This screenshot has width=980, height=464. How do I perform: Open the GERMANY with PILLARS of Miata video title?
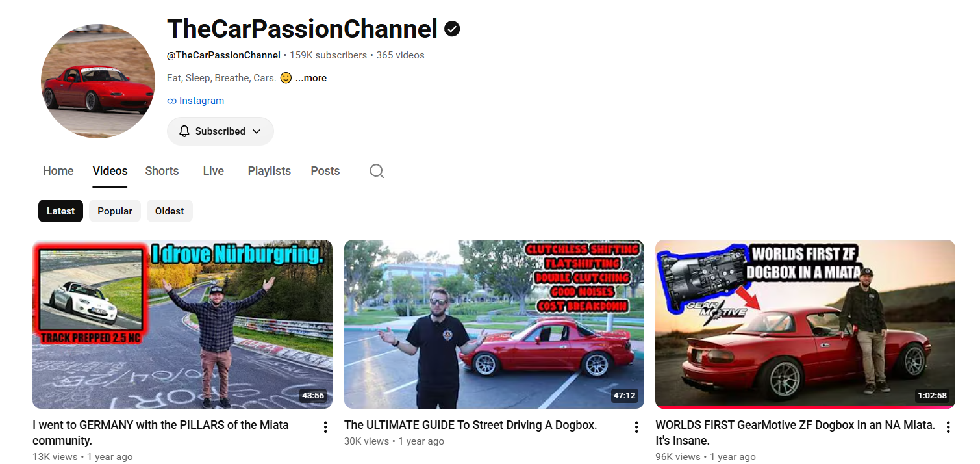(x=160, y=433)
